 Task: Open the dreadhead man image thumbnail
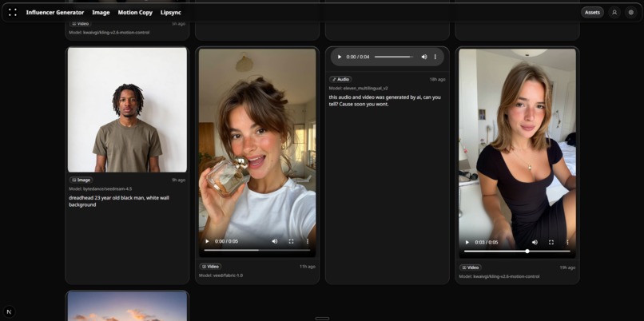(127, 109)
